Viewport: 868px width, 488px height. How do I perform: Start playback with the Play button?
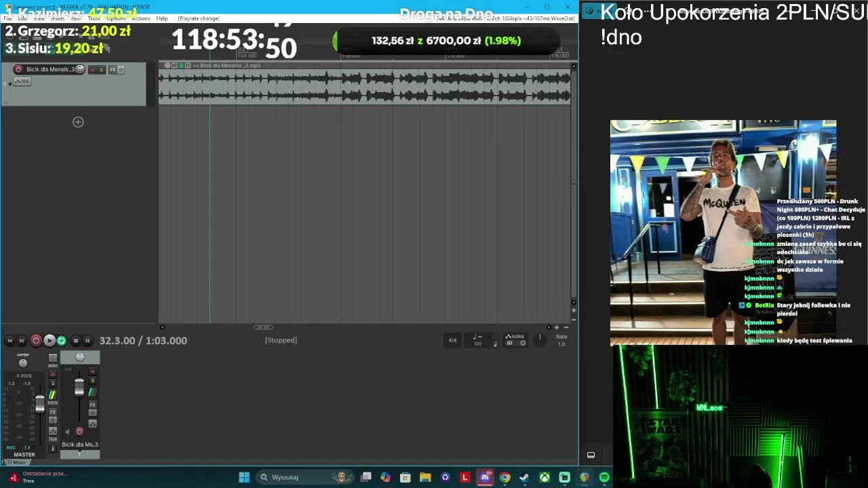coord(50,341)
